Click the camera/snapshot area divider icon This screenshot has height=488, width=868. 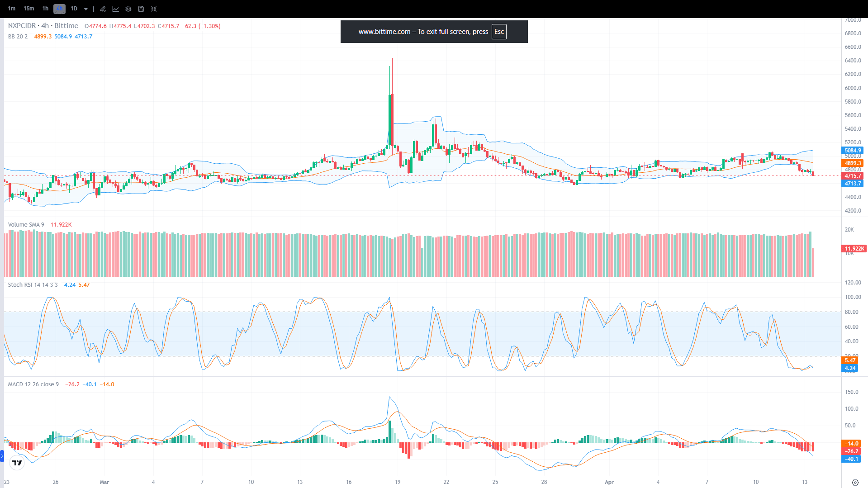click(93, 9)
